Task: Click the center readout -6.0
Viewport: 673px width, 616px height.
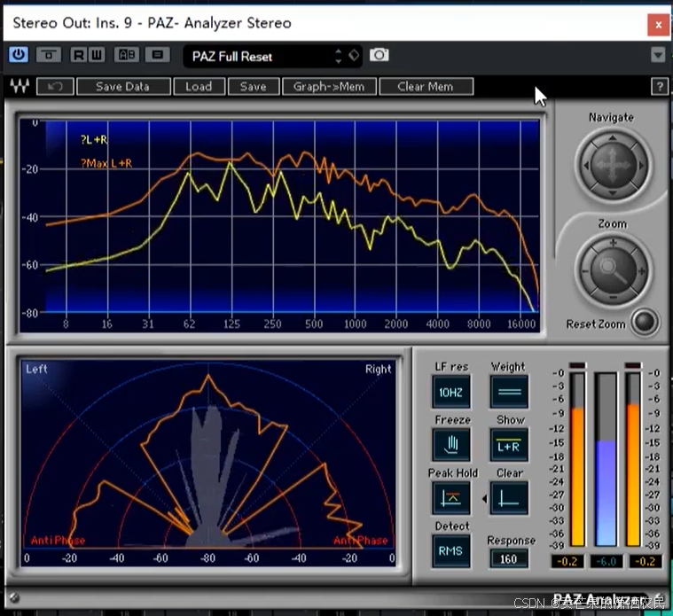Action: coord(606,561)
